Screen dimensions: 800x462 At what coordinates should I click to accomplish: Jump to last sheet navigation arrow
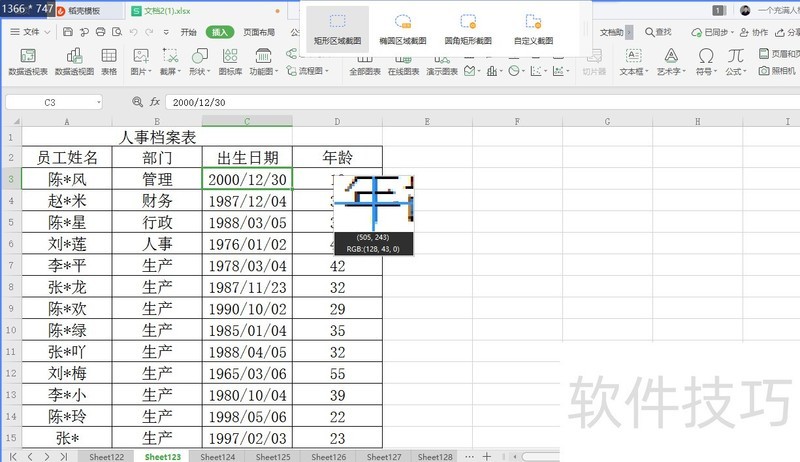63,456
